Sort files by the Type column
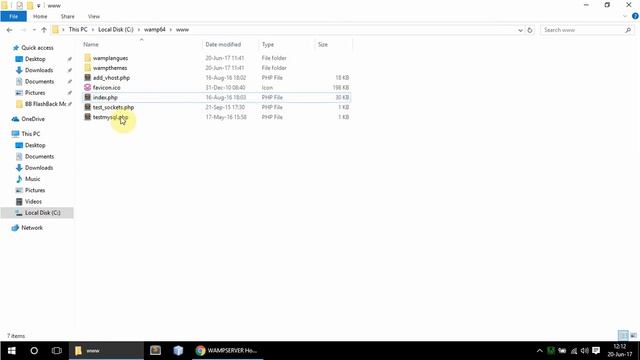Screen dimensions: 640x360 [x=268, y=44]
